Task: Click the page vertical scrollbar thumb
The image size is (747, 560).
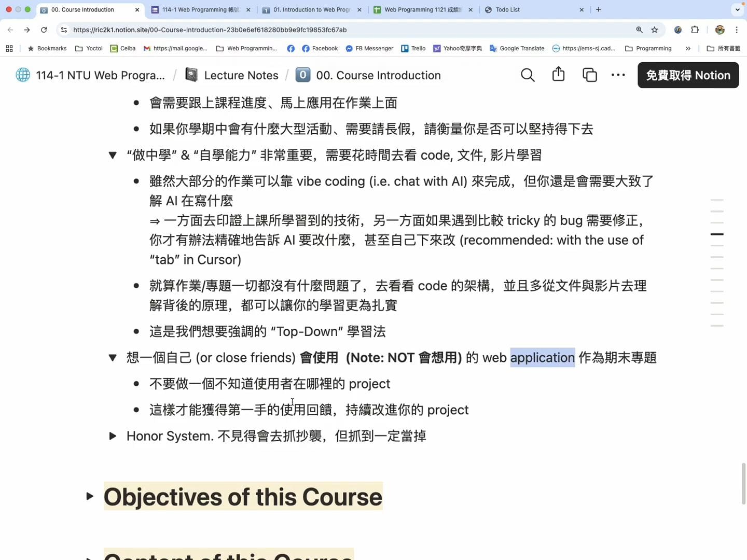Action: 743,483
